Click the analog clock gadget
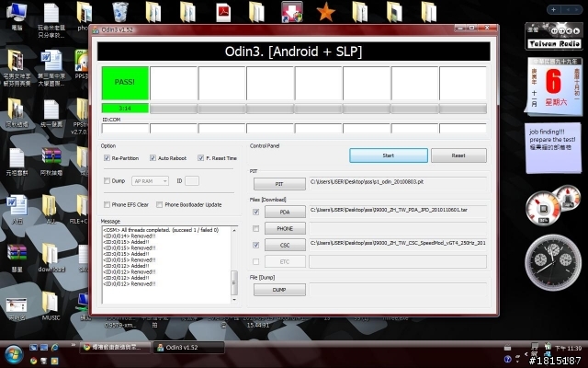 553,263
